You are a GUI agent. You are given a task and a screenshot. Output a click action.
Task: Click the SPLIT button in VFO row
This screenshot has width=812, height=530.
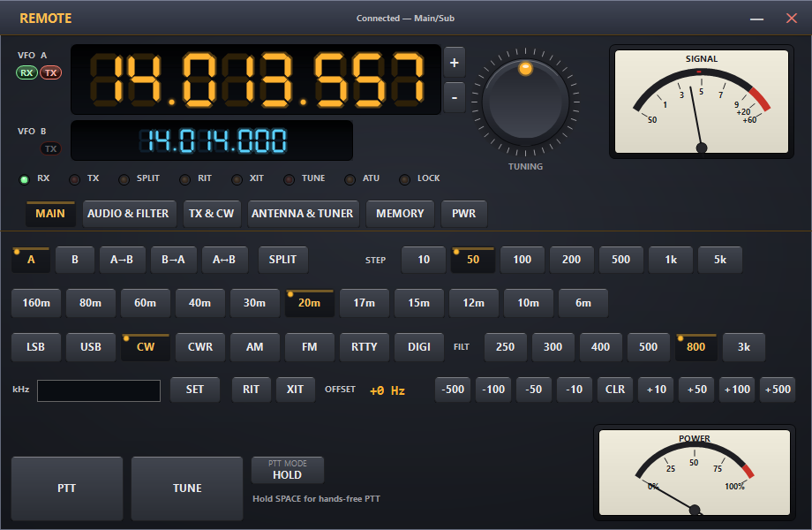[x=282, y=260]
